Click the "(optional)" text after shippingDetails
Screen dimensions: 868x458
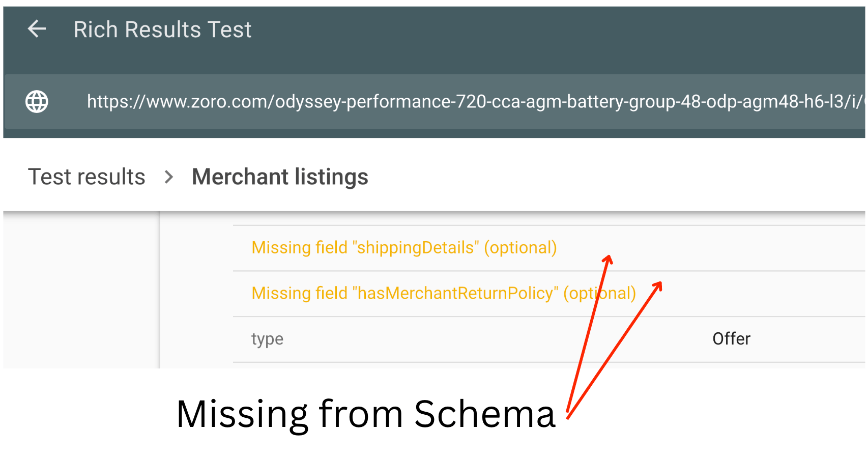pos(520,248)
